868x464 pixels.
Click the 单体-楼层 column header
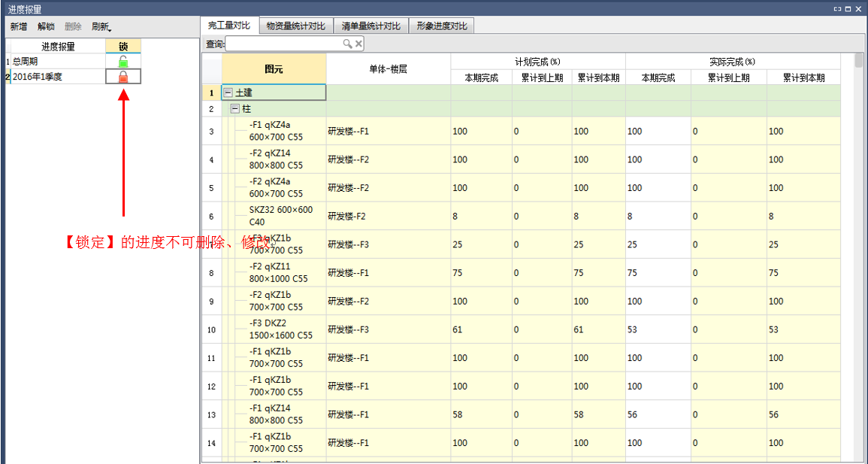click(x=389, y=69)
